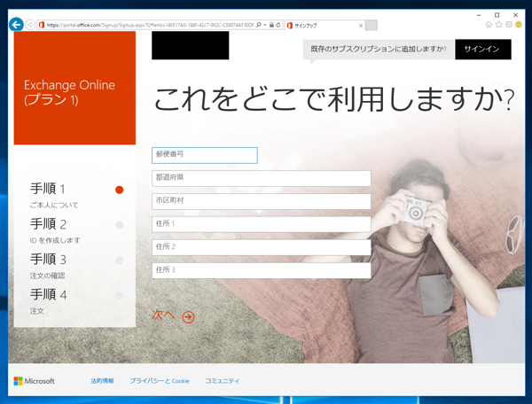Click the ご本人について caption text
Image resolution: width=532 pixels, height=404 pixels.
pos(54,205)
